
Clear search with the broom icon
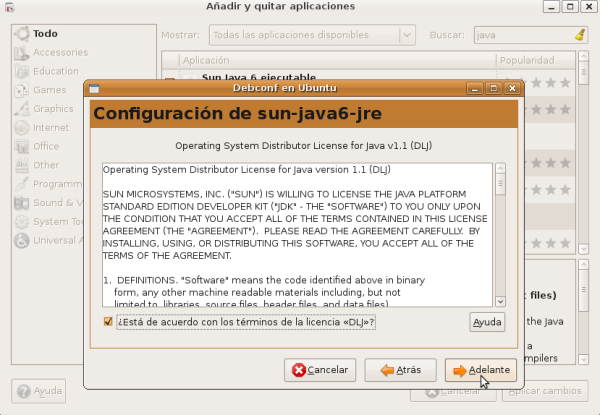click(x=581, y=35)
